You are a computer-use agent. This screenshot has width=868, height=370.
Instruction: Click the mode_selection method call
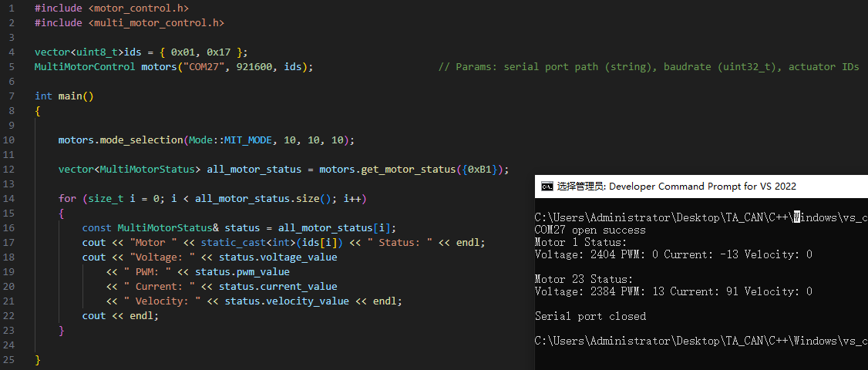pyautogui.click(x=142, y=140)
